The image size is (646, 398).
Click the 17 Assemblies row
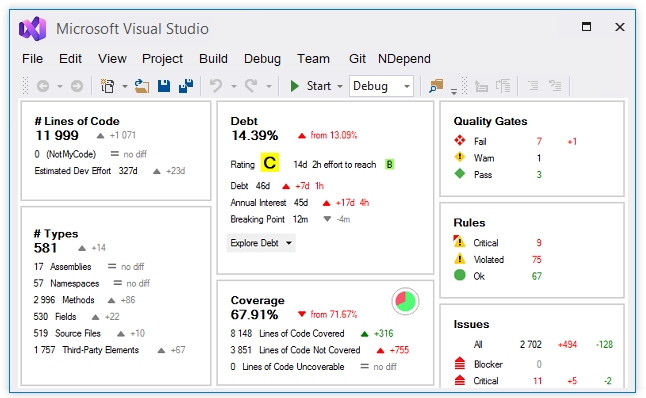(89, 267)
